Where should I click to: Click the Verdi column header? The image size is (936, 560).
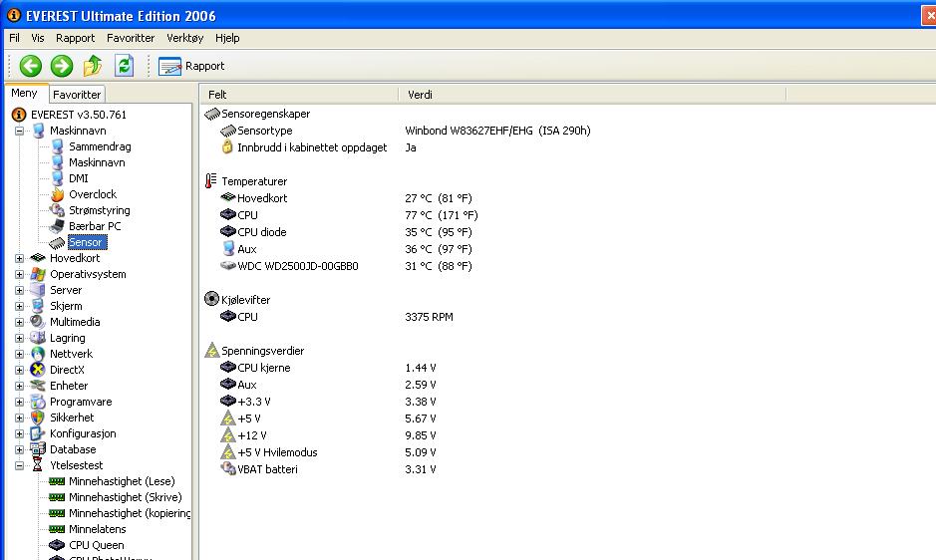coord(592,95)
